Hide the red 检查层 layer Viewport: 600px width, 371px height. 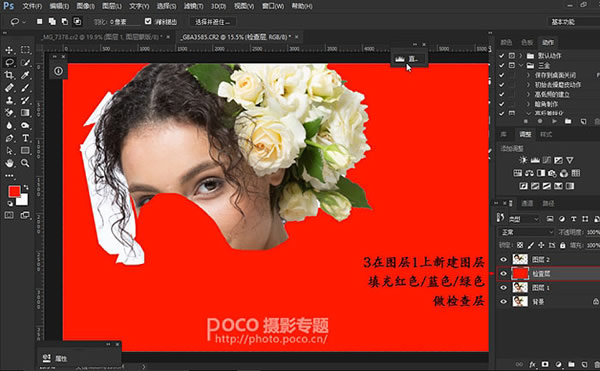pos(503,273)
